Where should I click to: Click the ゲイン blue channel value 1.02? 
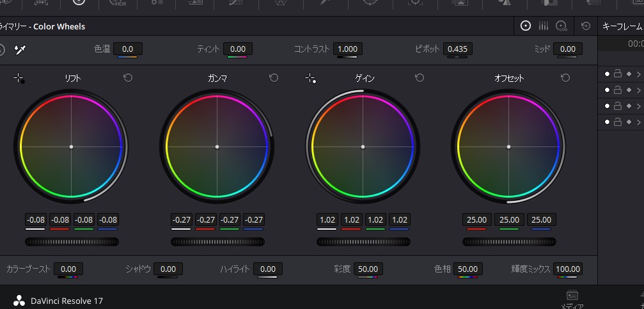coord(399,220)
